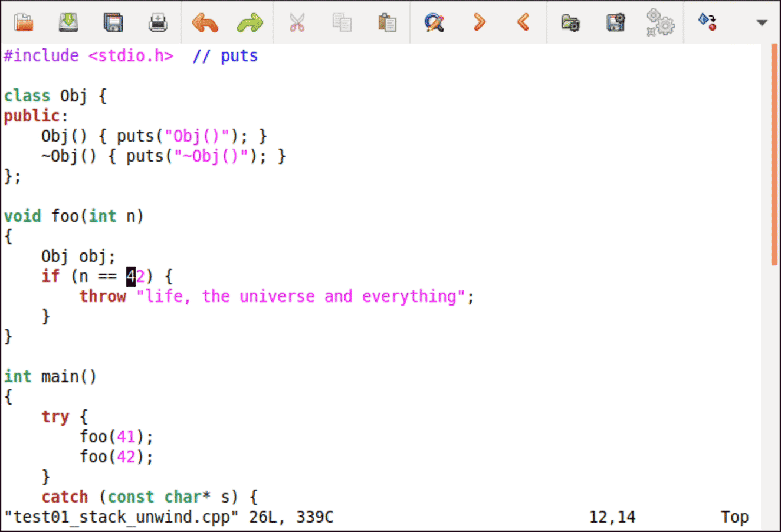This screenshot has width=781, height=532.
Task: Place the cursor on the throw keyword
Action: 103,296
